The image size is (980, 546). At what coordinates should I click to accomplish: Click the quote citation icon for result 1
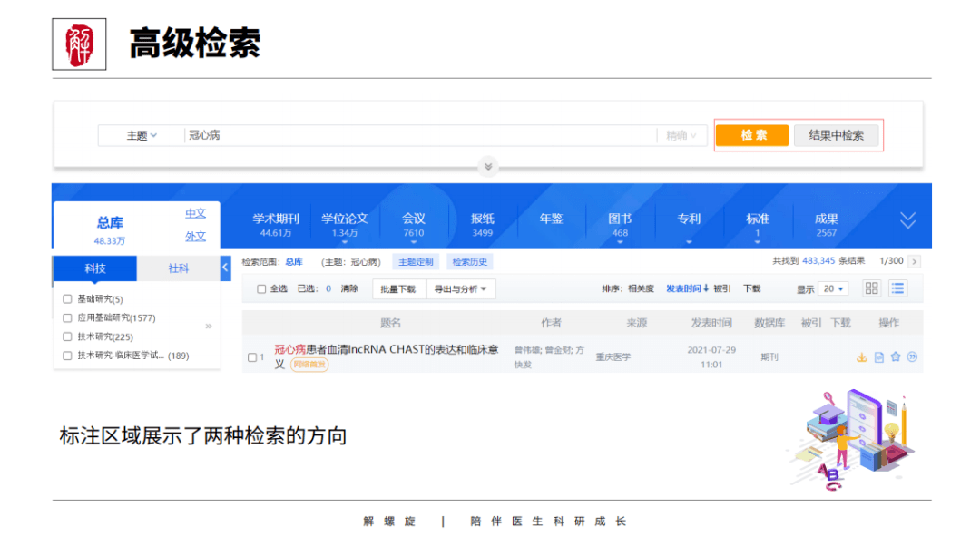pyautogui.click(x=912, y=356)
